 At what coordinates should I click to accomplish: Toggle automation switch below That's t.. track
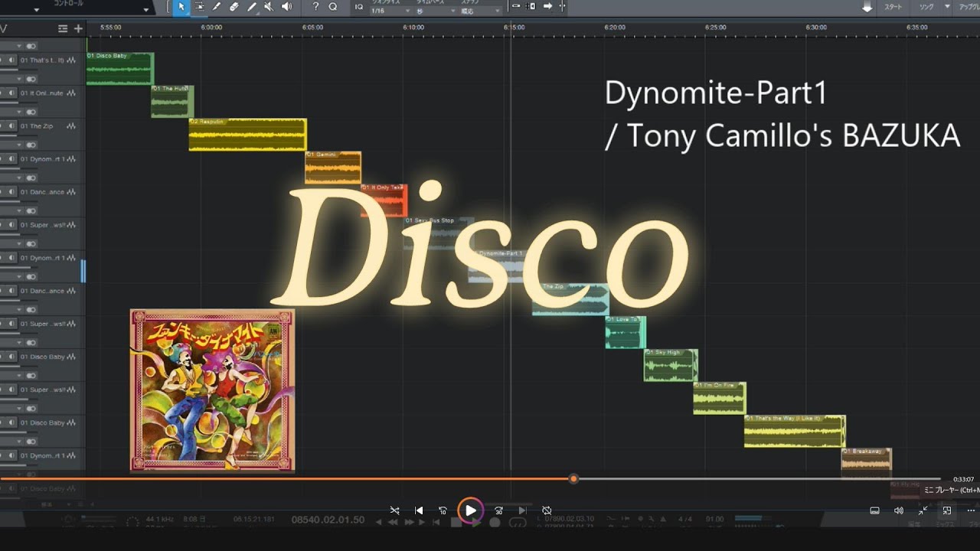click(31, 79)
